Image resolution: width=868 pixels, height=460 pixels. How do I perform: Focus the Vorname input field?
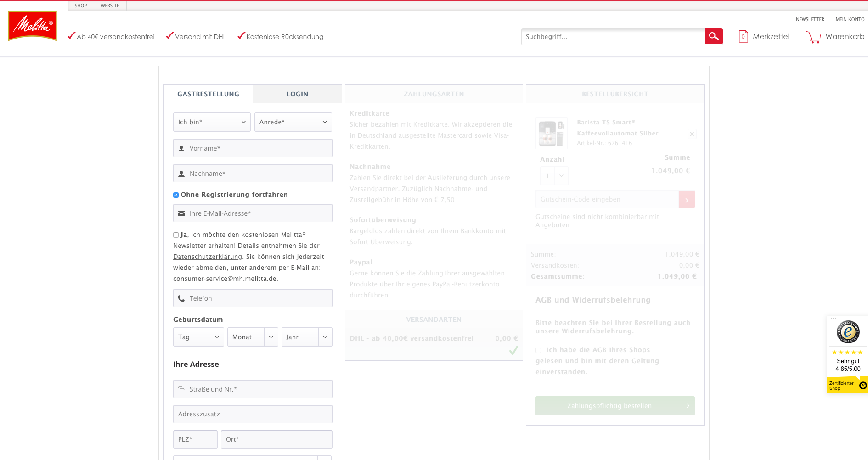point(253,148)
